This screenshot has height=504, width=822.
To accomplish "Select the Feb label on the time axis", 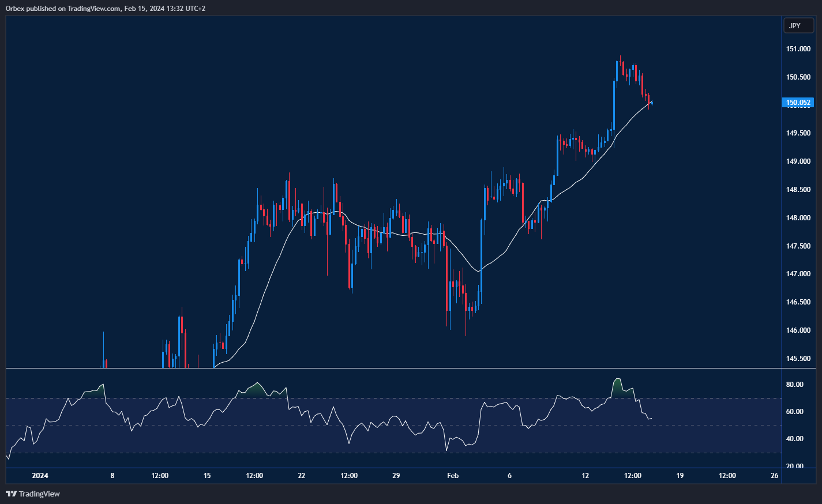I will [x=452, y=476].
